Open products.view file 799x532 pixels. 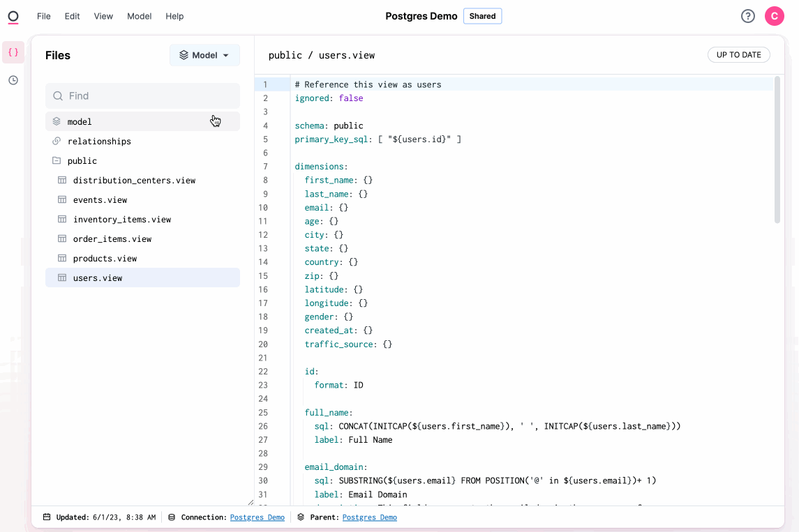[142, 258]
